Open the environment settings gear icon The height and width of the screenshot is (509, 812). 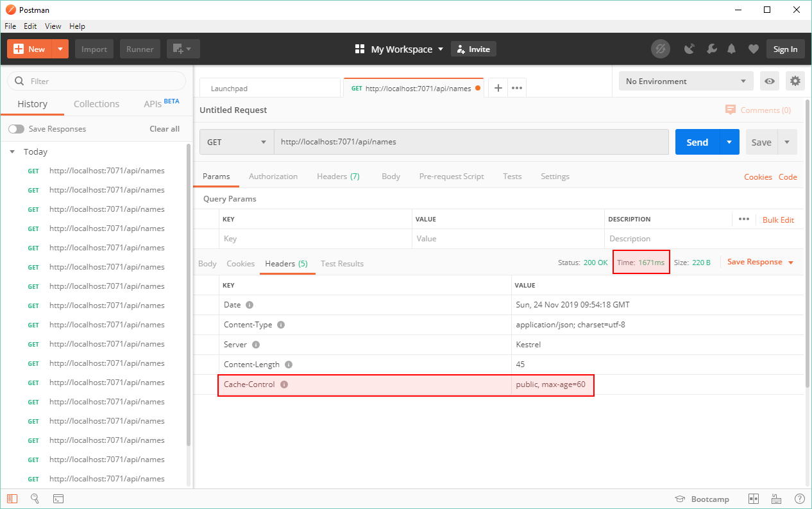[795, 81]
